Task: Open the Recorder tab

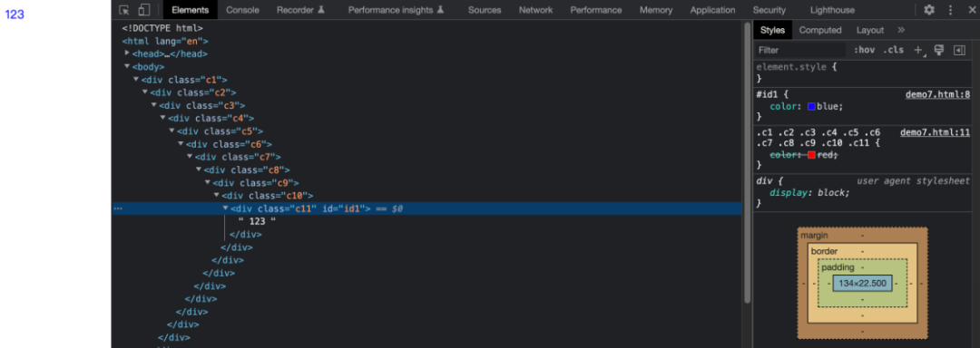Action: pos(301,10)
